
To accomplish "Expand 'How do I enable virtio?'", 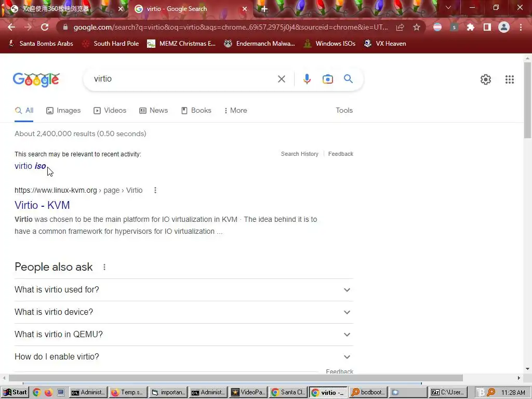I will 184,357.
